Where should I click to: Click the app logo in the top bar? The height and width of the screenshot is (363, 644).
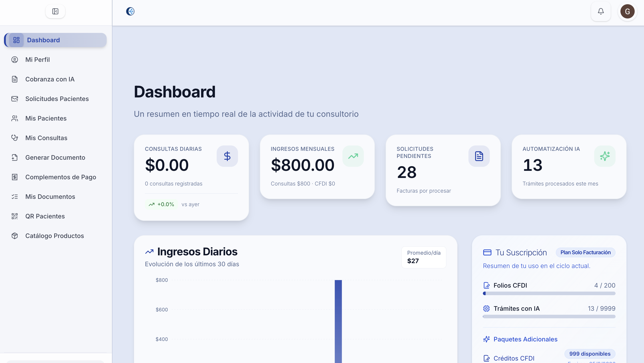coord(130,11)
